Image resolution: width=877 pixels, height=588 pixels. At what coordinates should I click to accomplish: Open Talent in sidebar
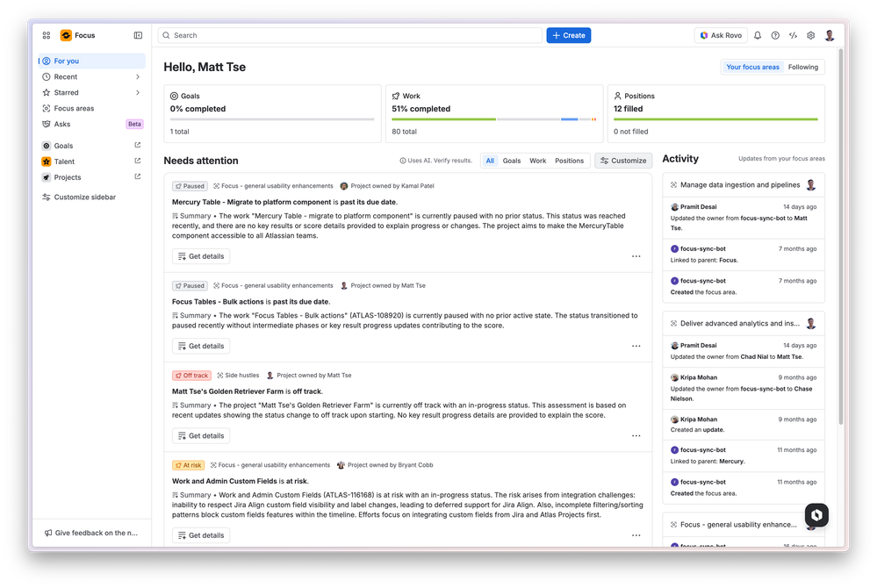click(91, 161)
